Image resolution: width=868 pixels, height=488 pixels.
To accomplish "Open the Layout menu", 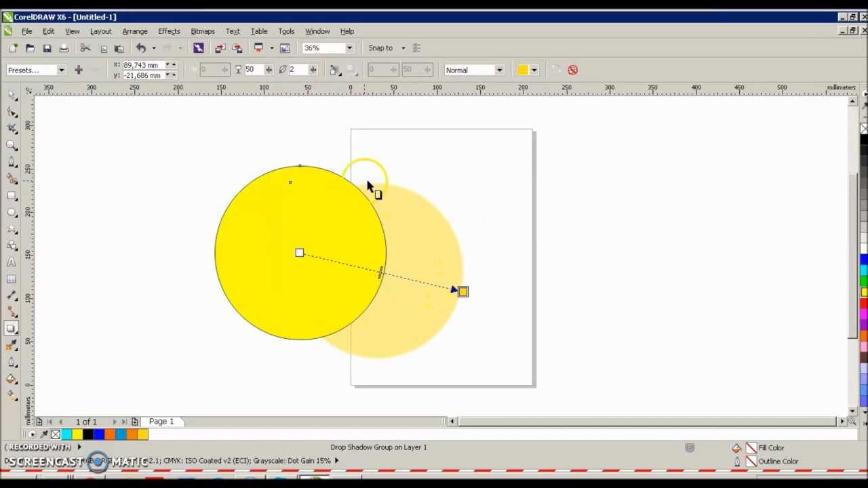I will point(100,31).
